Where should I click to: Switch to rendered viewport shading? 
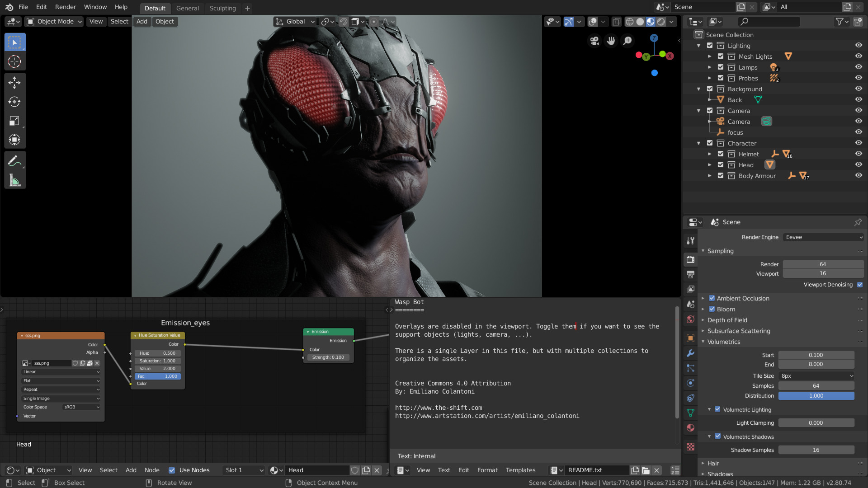coord(661,22)
